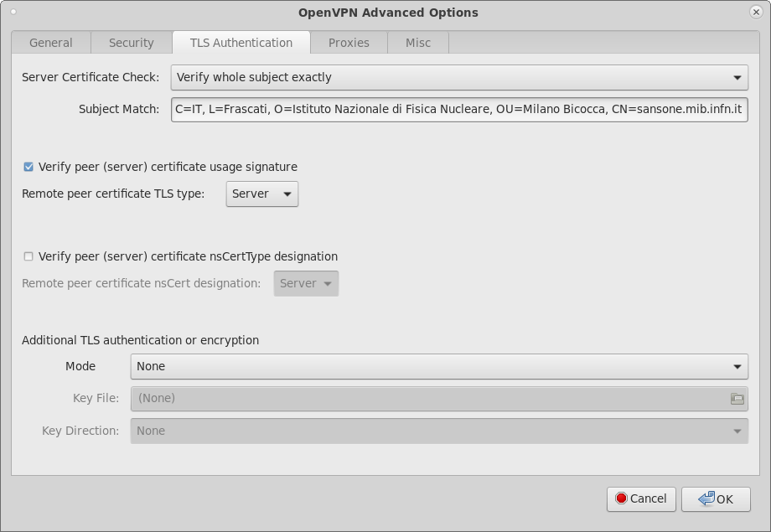
Task: Open Server Certificate Check dropdown
Action: pyautogui.click(x=459, y=77)
